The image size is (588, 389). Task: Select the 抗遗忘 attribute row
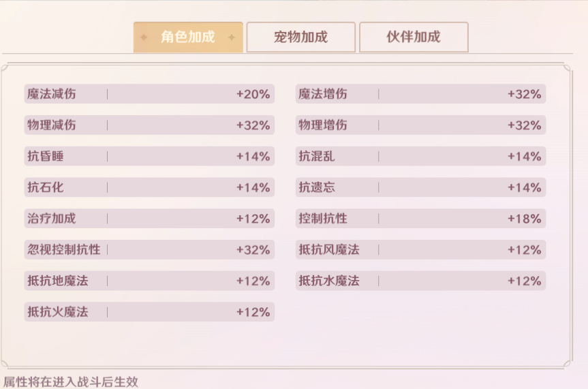[x=420, y=187]
